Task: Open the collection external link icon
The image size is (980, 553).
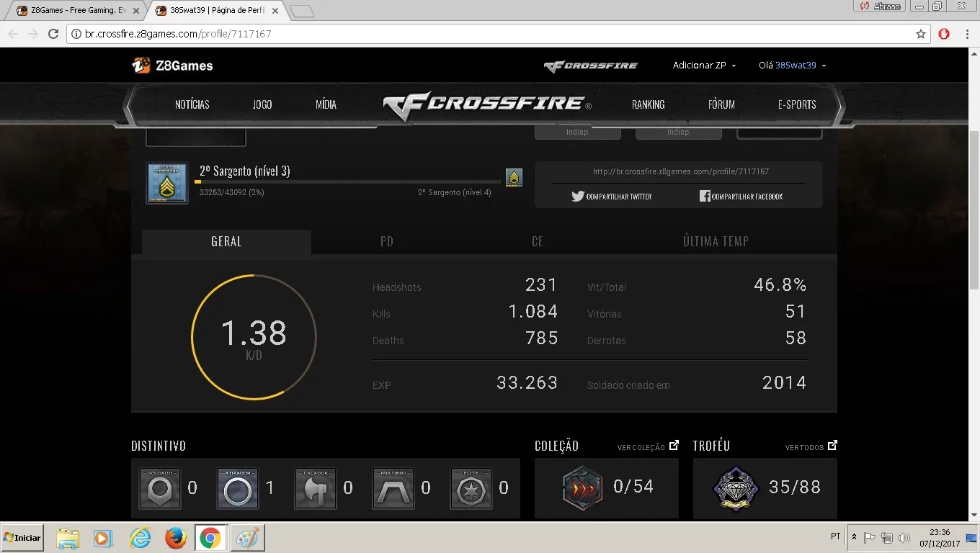Action: tap(674, 446)
